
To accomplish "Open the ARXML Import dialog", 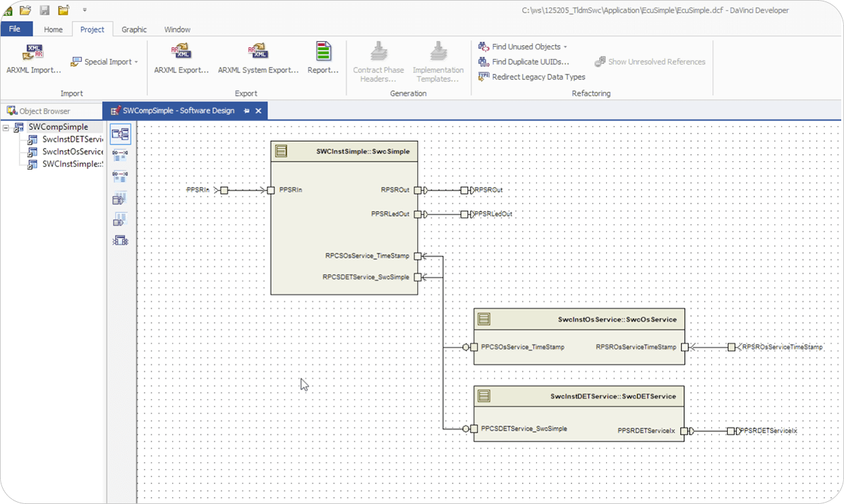I will 33,59.
